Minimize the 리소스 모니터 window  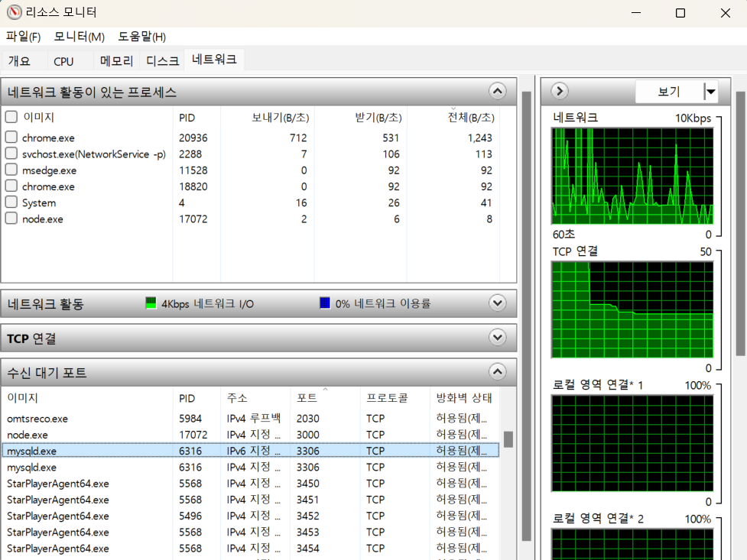click(636, 13)
